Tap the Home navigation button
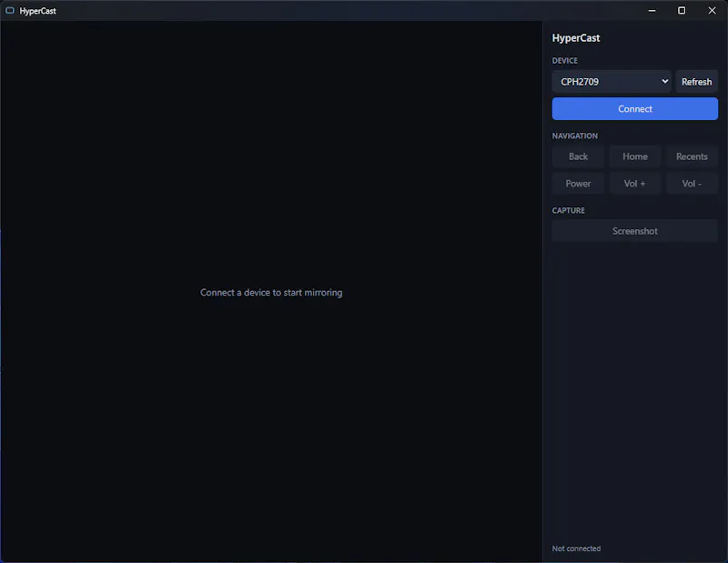 click(634, 156)
